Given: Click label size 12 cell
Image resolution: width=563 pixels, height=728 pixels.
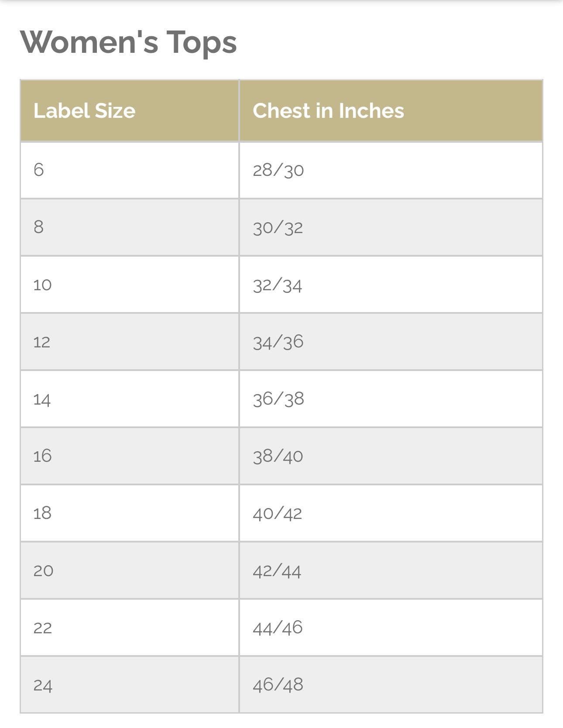Looking at the screenshot, I should pos(42,342).
